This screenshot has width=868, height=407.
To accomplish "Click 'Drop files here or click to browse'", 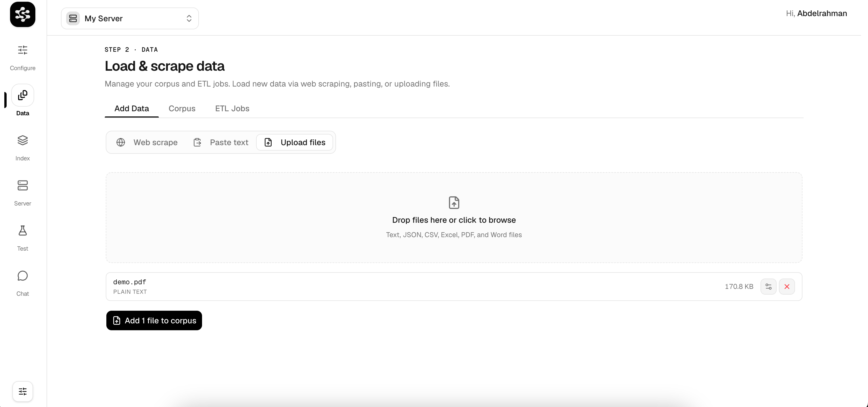I will click(454, 220).
